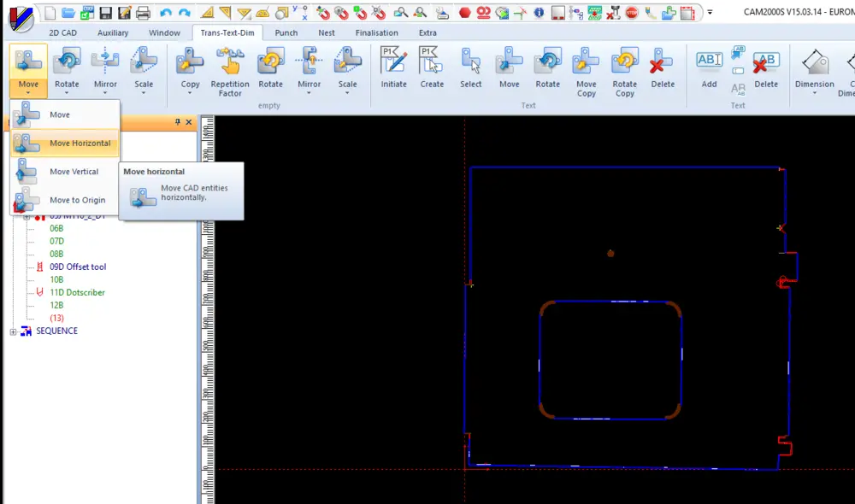Open the Finalisation ribbon tab
This screenshot has height=504, width=855.
pyautogui.click(x=376, y=32)
